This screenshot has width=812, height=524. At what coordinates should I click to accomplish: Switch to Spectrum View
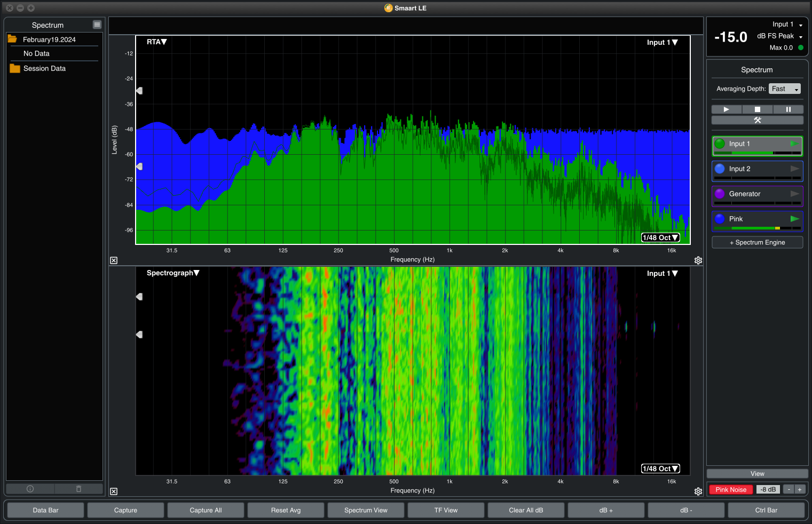[366, 510]
